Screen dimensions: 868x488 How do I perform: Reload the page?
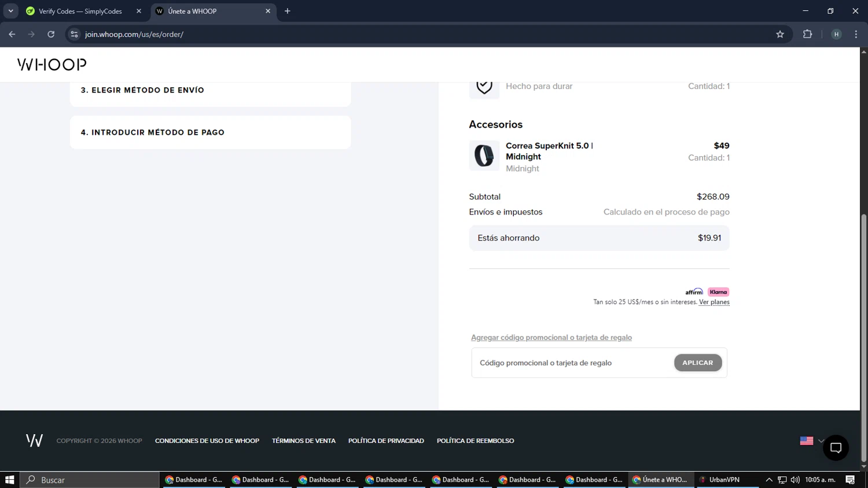point(51,34)
